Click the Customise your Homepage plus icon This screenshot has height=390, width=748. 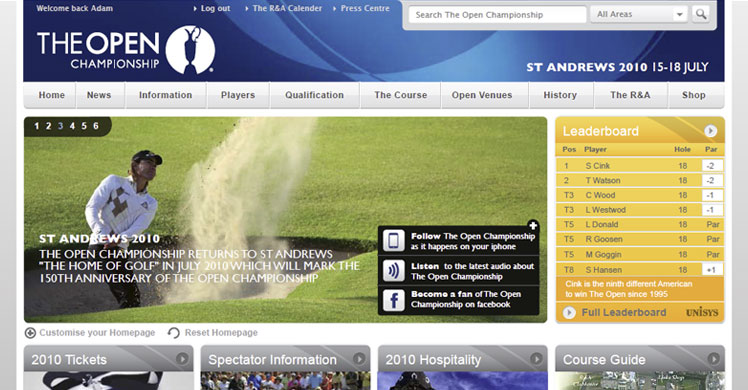tap(30, 333)
